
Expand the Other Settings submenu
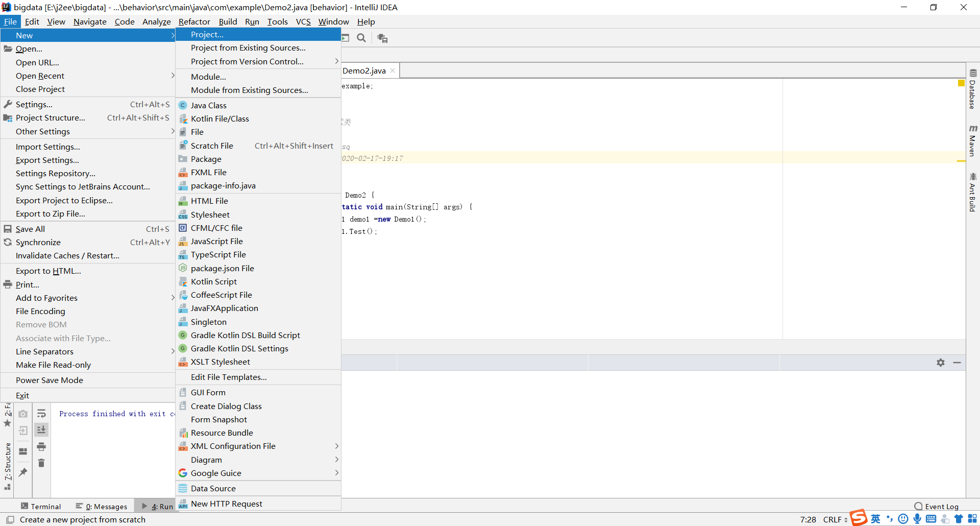(x=88, y=131)
